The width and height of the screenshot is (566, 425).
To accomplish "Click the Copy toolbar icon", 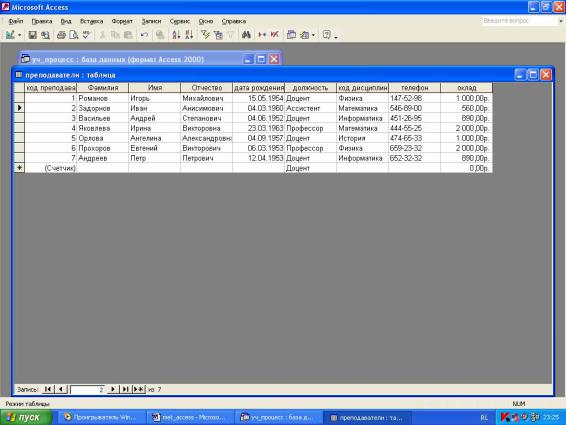I will click(115, 35).
